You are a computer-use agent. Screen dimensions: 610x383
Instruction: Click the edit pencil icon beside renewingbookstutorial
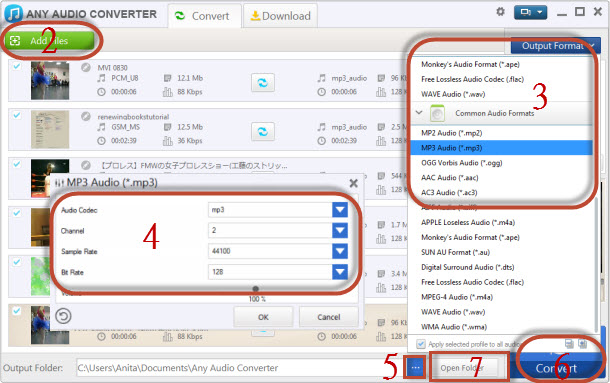86,116
